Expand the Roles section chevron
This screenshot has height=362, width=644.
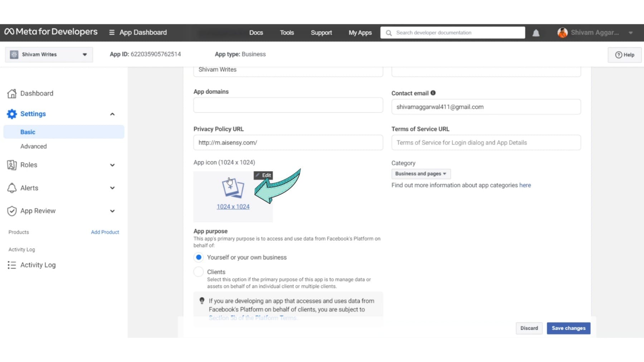pos(112,165)
